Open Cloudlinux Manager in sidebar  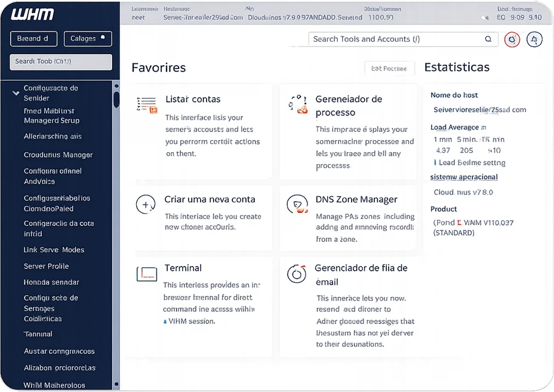58,155
